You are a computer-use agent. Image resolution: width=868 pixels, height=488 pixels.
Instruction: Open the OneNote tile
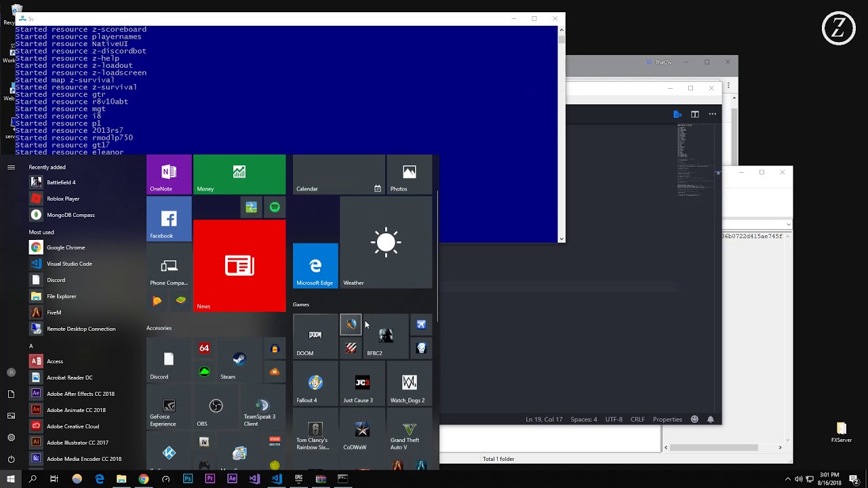(x=169, y=174)
